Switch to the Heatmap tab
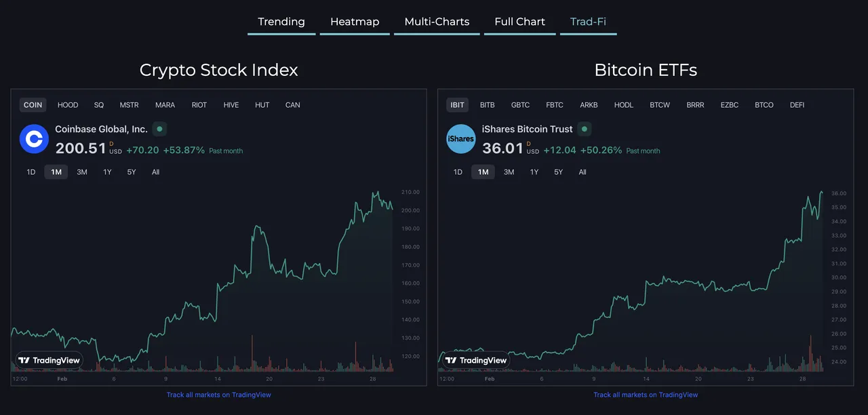 click(x=355, y=22)
